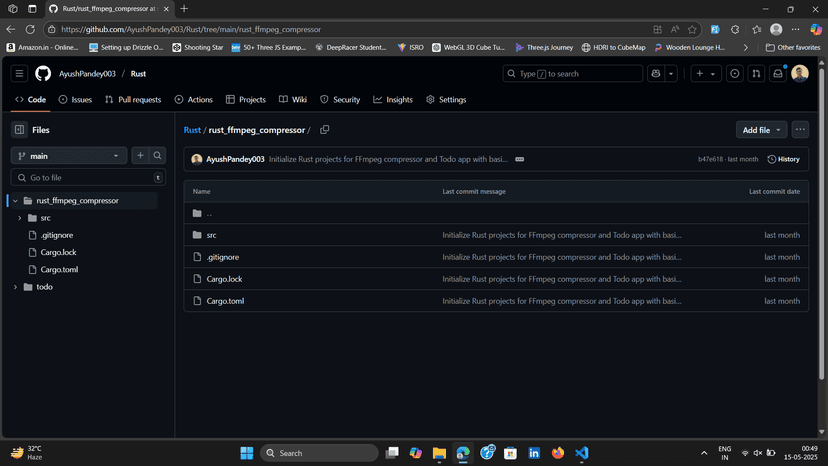
Task: Open the commit message link on the src row
Action: (562, 235)
